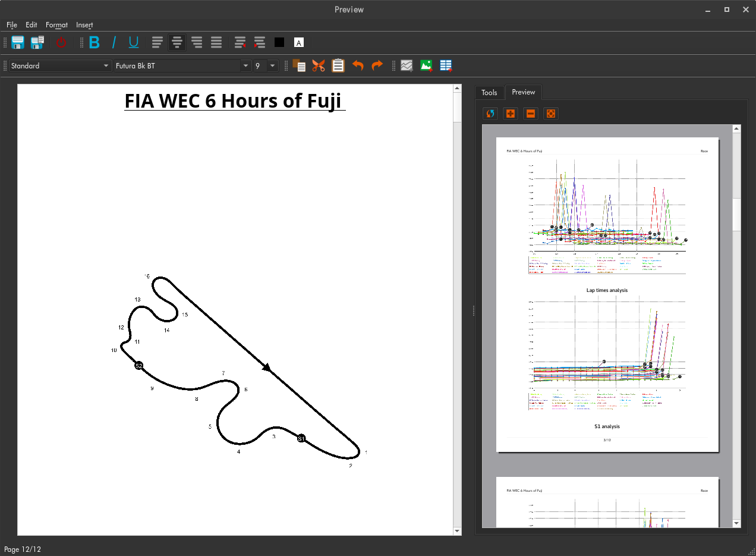Screen dimensions: 756x556
Task: Open the Standard paragraph style dropdown
Action: (106, 65)
